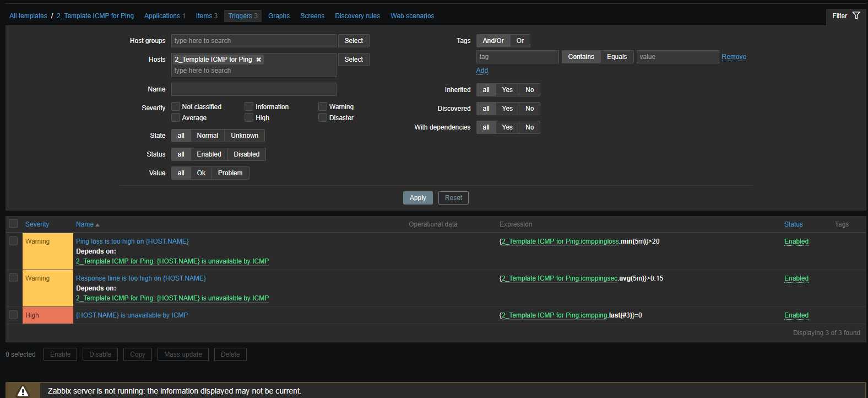Click Select next to Hosts
The width and height of the screenshot is (868, 398).
[x=354, y=60]
